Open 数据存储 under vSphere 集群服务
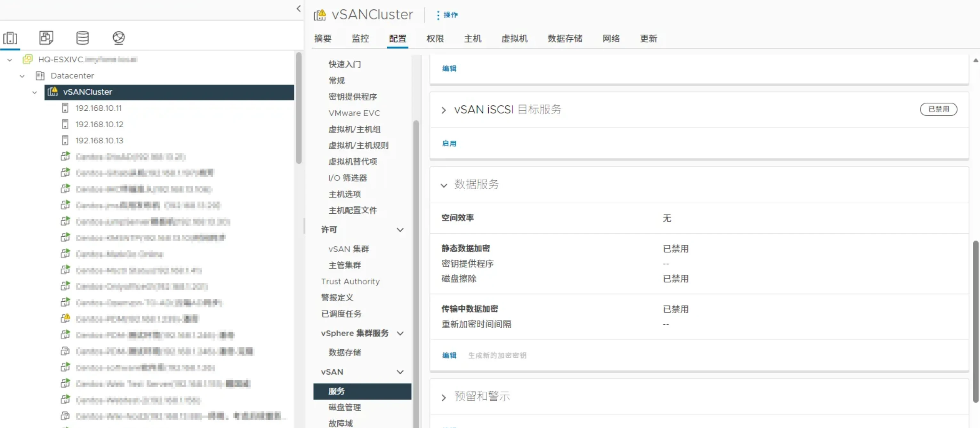The height and width of the screenshot is (428, 980). tap(345, 353)
